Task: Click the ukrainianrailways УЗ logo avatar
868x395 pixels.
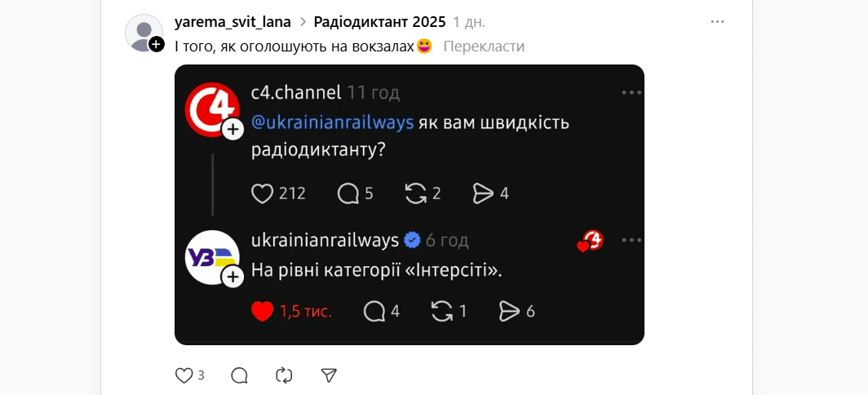Action: 211,258
